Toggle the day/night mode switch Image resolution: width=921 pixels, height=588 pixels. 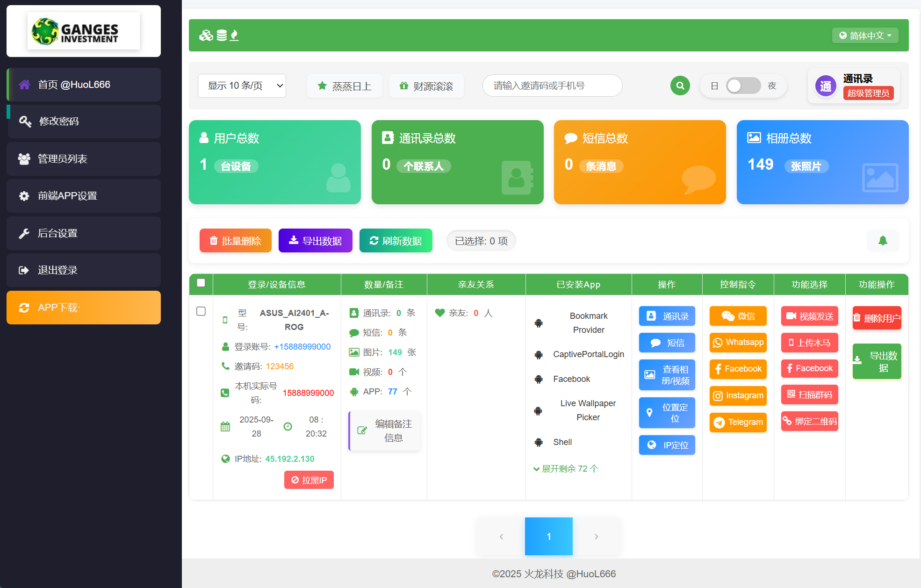(x=743, y=86)
